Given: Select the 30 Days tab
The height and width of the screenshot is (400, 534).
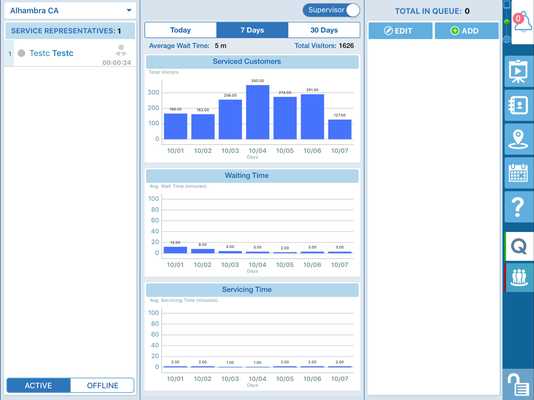Looking at the screenshot, I should coord(324,30).
